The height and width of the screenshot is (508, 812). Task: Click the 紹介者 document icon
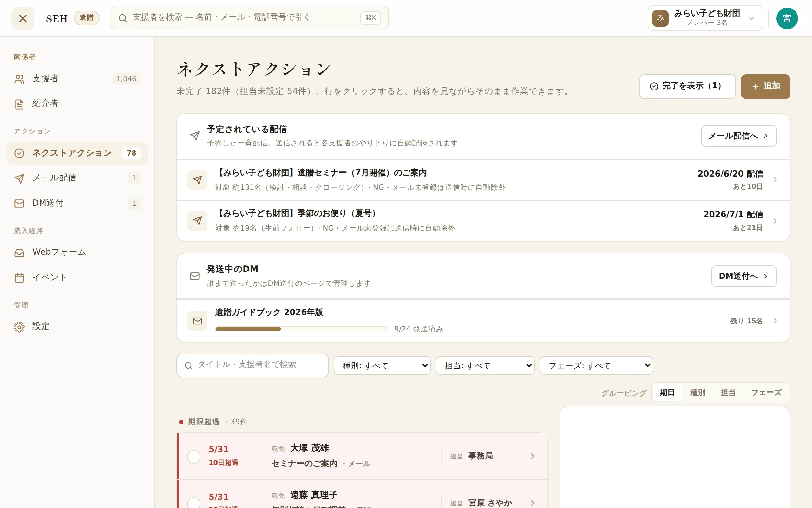tap(19, 104)
